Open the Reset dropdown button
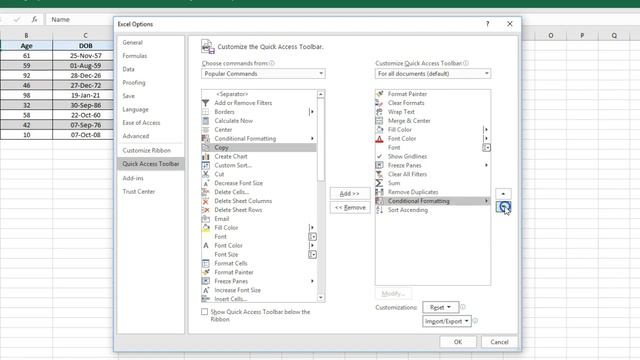 [x=440, y=307]
